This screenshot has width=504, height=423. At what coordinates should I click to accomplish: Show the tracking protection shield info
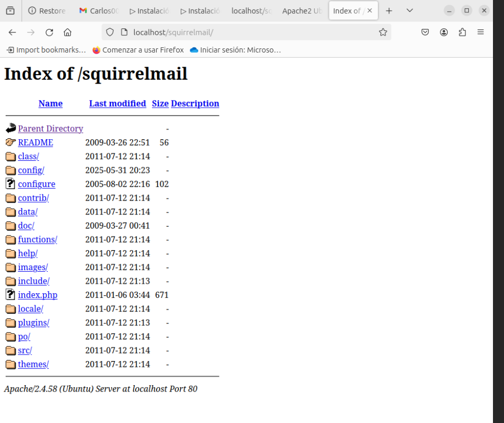[110, 32]
